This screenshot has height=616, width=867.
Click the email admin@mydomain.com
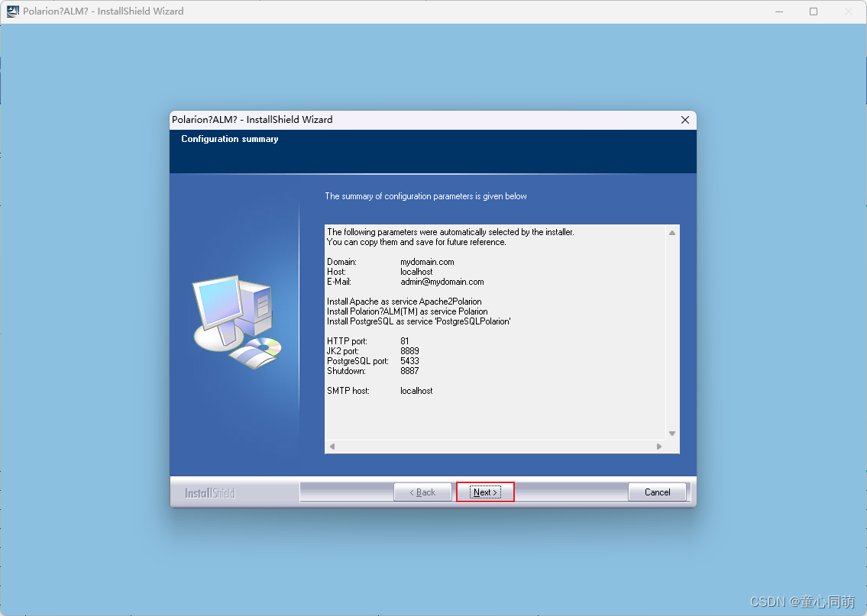click(x=442, y=282)
